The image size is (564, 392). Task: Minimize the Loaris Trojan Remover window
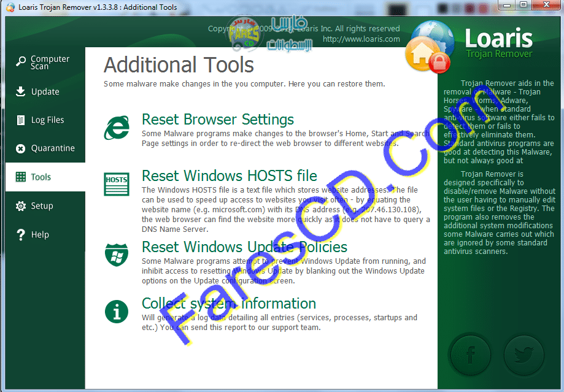[507, 5]
